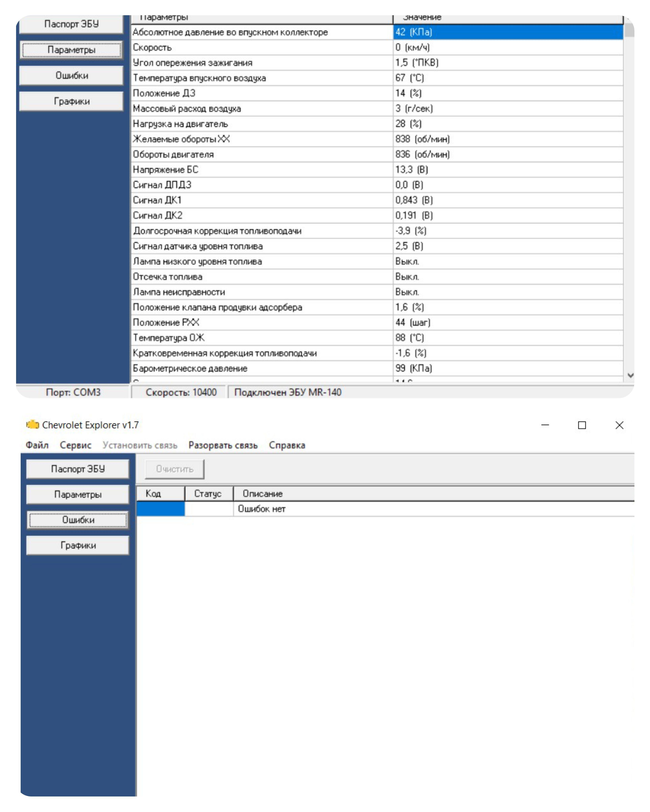The image size is (650, 812).
Task: Click Разорвать связь menu item
Action: pyautogui.click(x=223, y=445)
